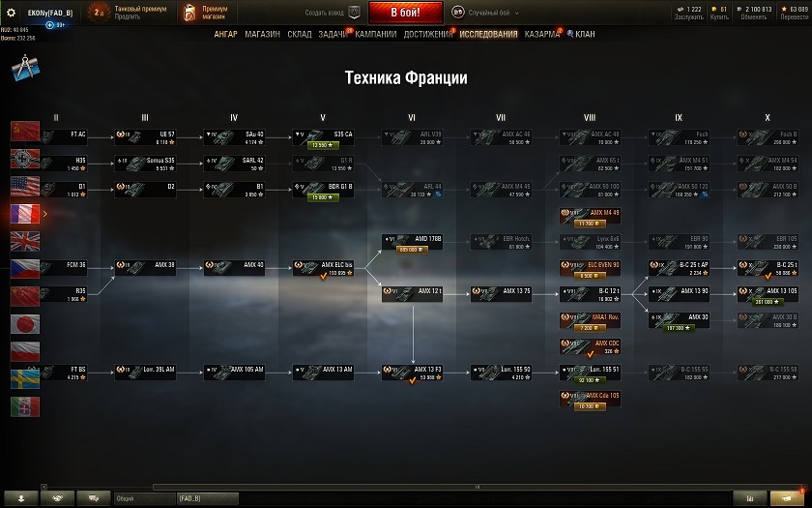Image resolution: width=812 pixels, height=508 pixels.
Task: Expand Случайный бой battle mode dropdown
Action: [x=485, y=13]
